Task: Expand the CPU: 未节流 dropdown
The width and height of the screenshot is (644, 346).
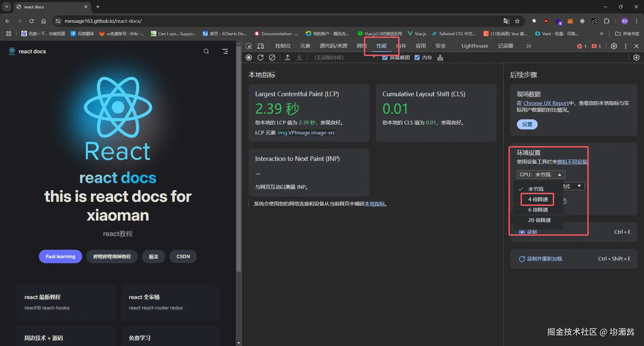Action: pos(541,175)
